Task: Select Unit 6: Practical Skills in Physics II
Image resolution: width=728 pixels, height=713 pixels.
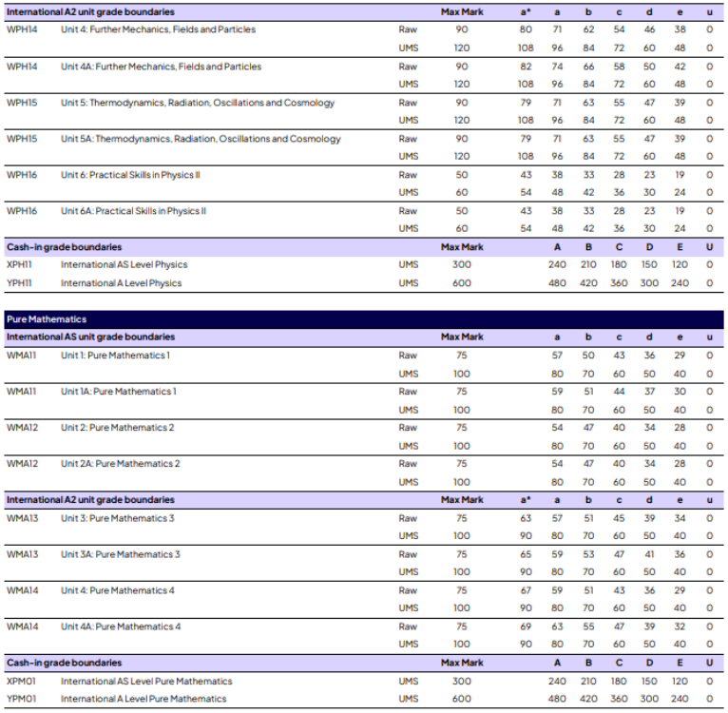Action: (x=130, y=175)
